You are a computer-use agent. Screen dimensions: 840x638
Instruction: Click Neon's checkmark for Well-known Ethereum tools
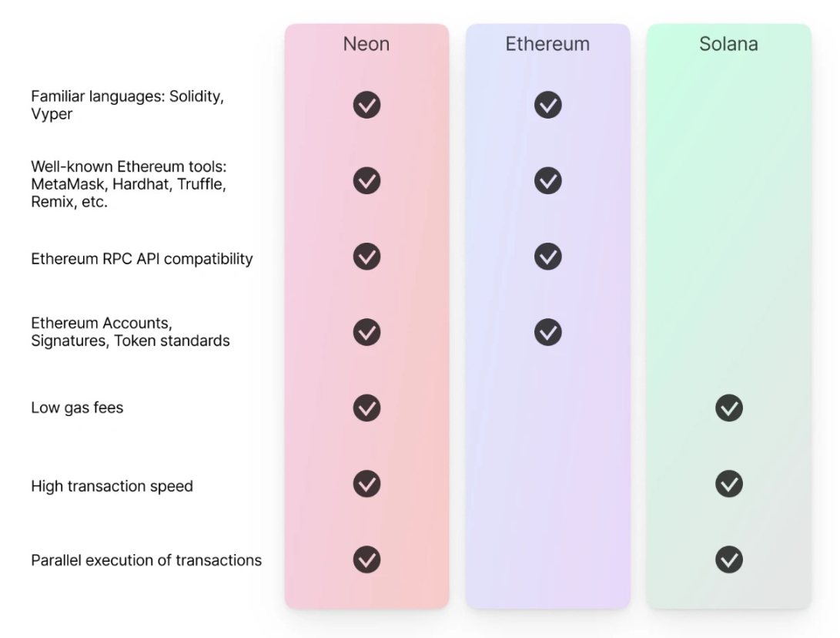[366, 180]
